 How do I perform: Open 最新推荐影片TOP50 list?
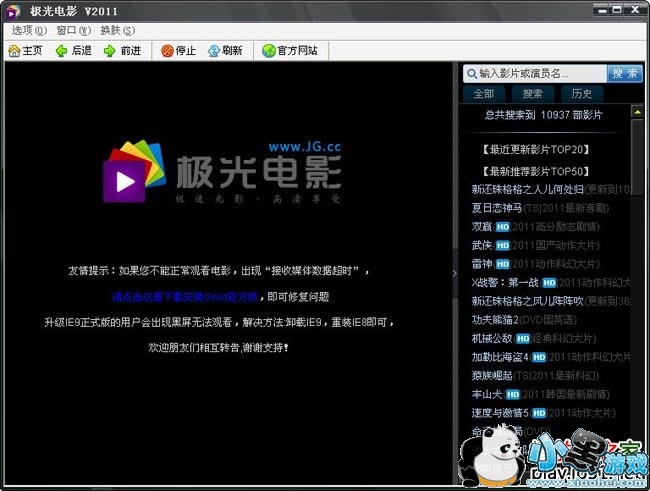click(536, 171)
